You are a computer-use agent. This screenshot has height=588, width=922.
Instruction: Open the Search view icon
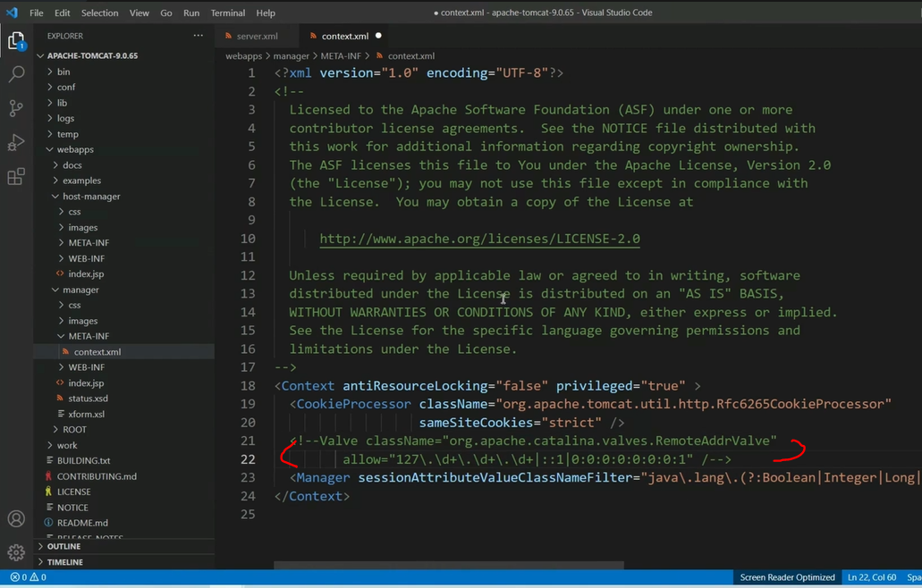[x=16, y=74]
